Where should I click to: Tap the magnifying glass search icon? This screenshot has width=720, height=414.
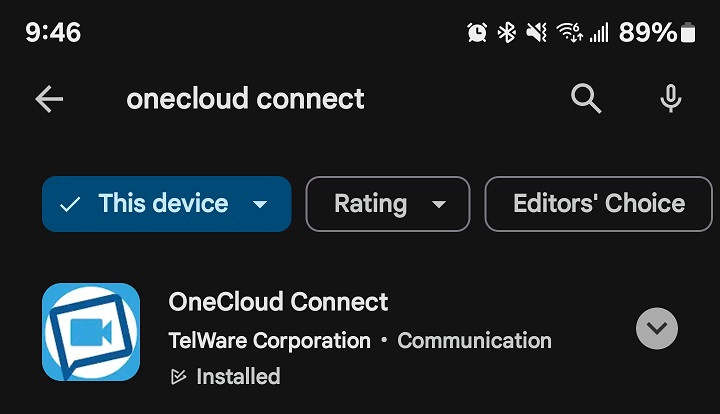586,98
